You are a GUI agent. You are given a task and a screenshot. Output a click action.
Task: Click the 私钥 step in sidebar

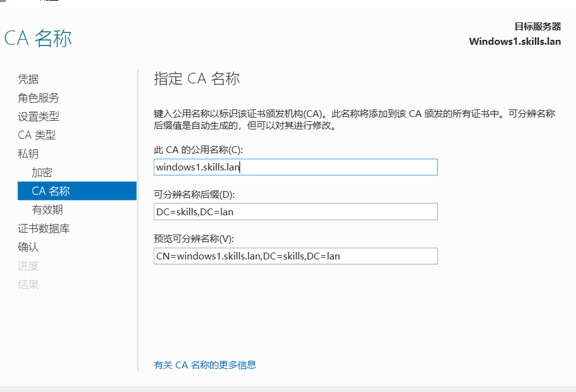point(28,154)
